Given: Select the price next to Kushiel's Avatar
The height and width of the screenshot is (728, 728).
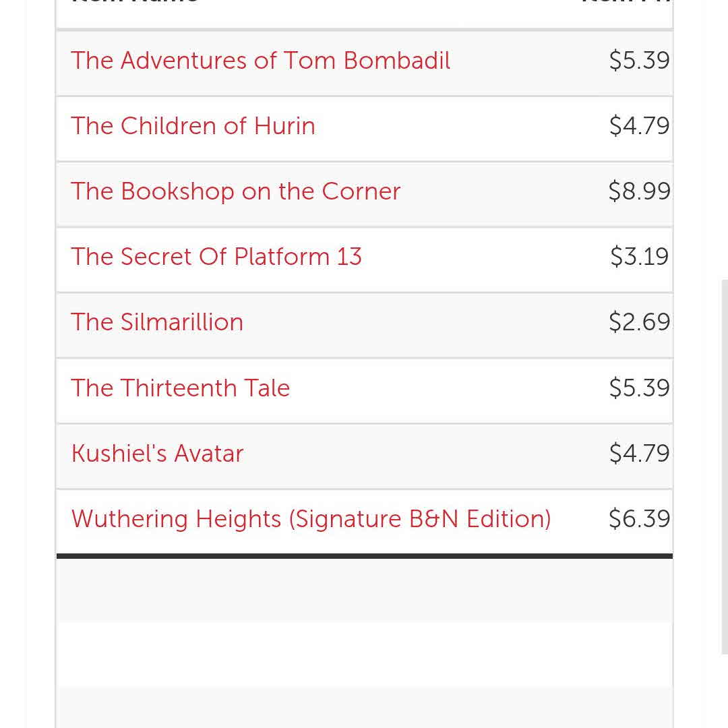Looking at the screenshot, I should 639,454.
